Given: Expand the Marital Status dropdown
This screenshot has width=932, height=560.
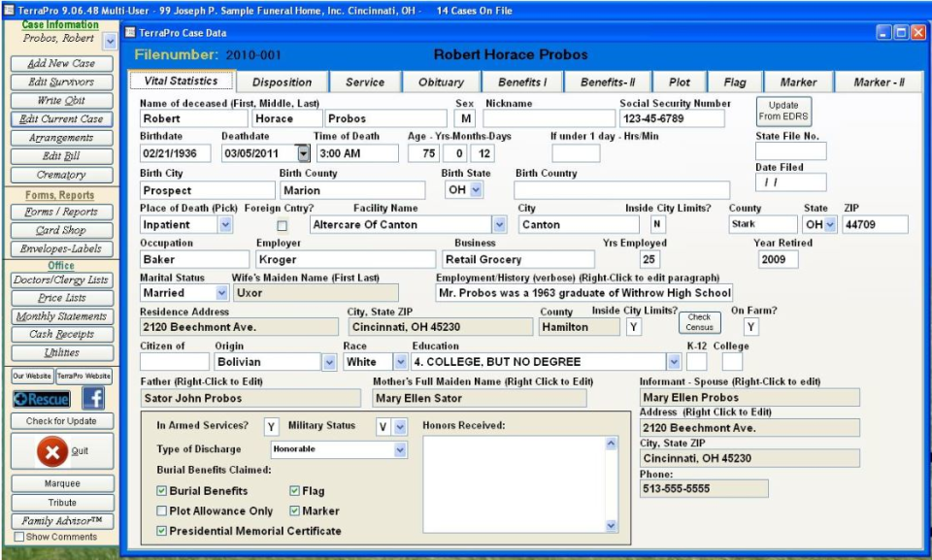Looking at the screenshot, I should [221, 293].
